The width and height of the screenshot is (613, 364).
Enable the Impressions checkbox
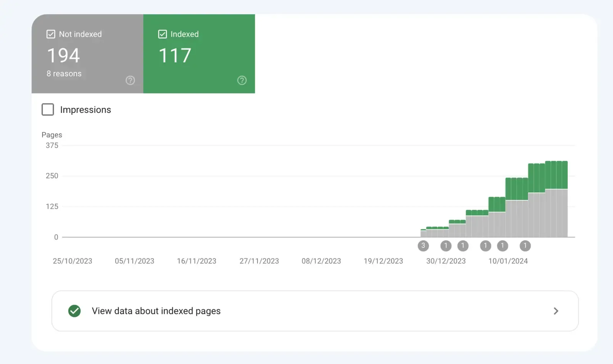point(48,109)
